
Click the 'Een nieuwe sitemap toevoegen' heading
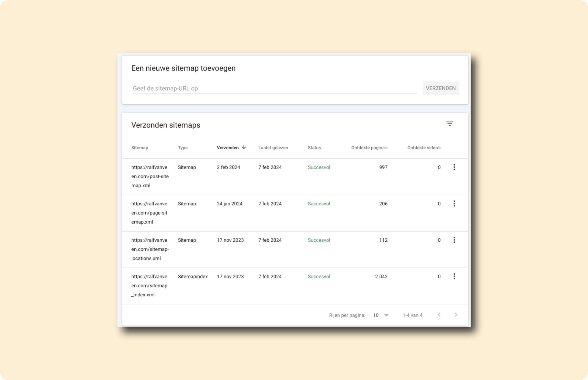(x=183, y=68)
